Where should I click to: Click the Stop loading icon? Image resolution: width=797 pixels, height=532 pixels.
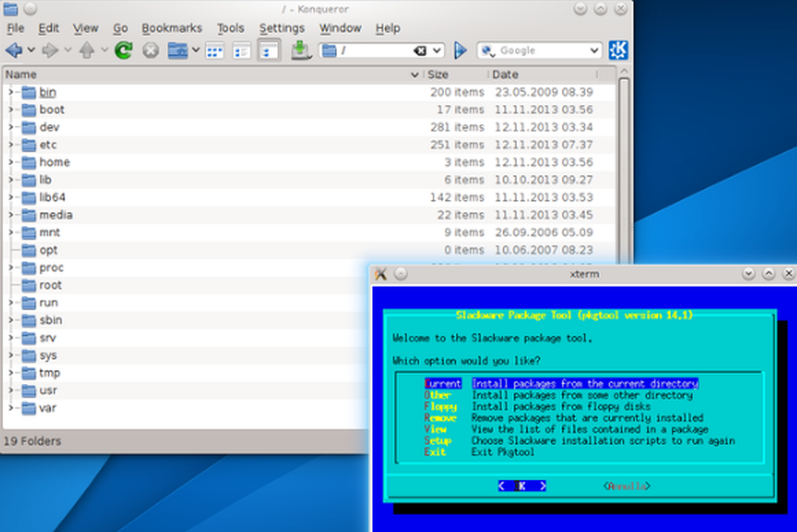point(151,50)
